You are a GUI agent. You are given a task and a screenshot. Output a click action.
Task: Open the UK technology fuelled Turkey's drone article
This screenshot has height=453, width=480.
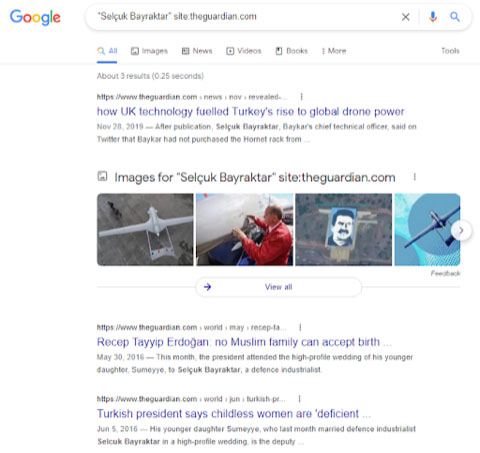(250, 111)
